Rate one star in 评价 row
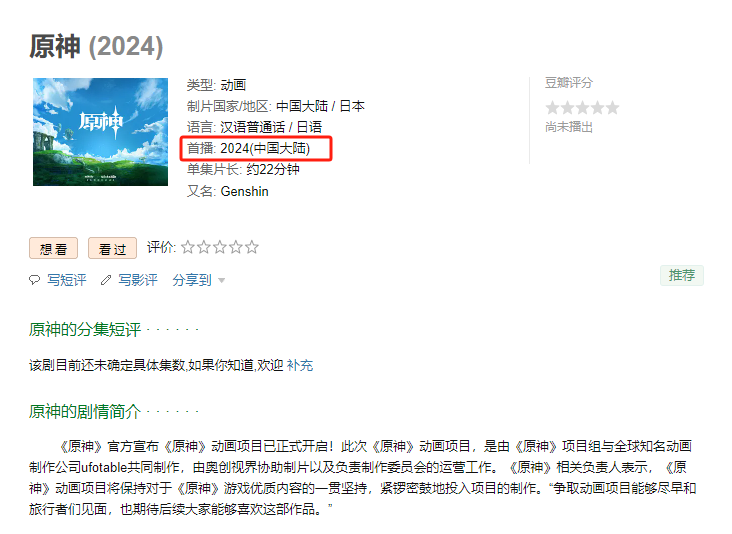The width and height of the screenshot is (732, 534). click(188, 247)
